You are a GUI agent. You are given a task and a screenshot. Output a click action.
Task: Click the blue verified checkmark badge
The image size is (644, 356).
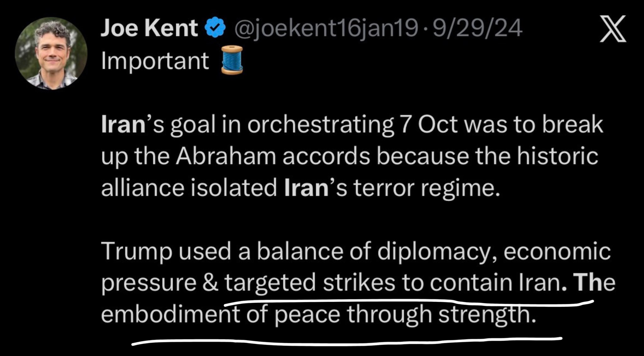pos(215,28)
